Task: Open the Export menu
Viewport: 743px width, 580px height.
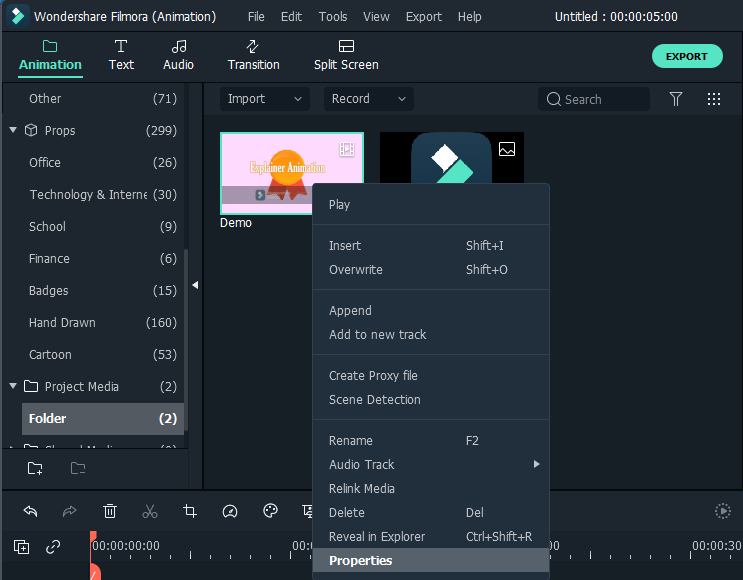Action: [424, 17]
